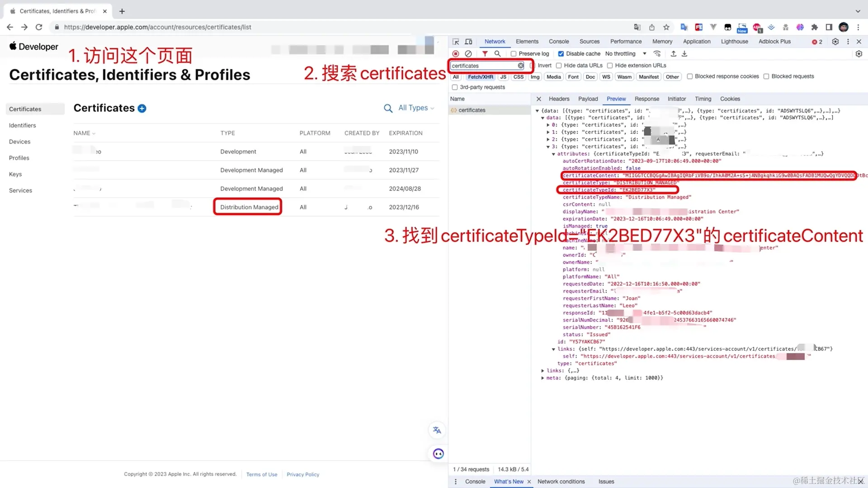The width and height of the screenshot is (868, 488).
Task: Enable the 3rd-party requests checkbox
Action: [455, 87]
